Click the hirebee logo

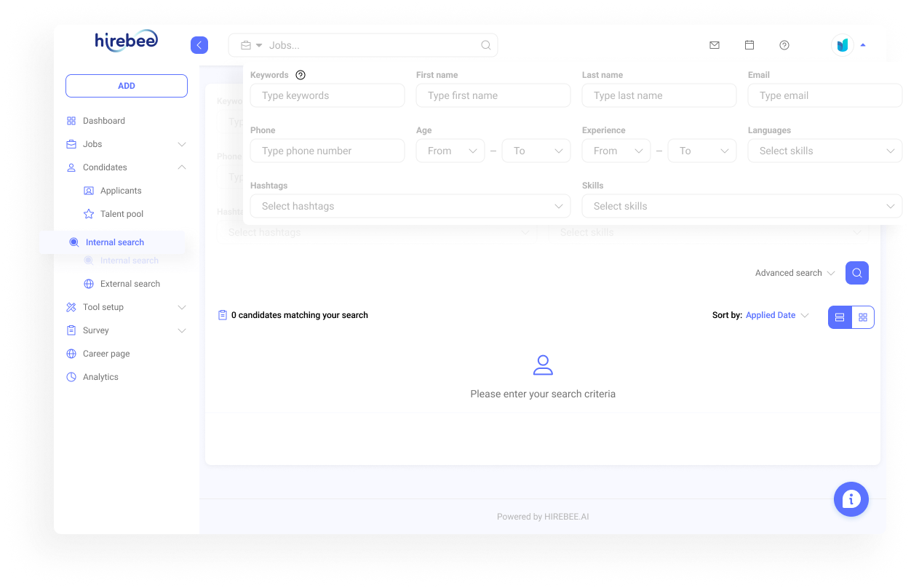tap(125, 41)
